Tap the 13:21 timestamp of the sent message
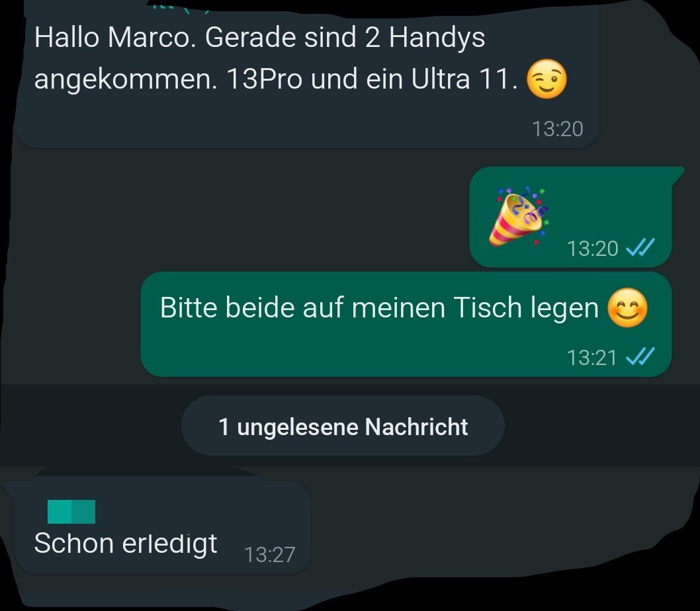 (x=592, y=358)
